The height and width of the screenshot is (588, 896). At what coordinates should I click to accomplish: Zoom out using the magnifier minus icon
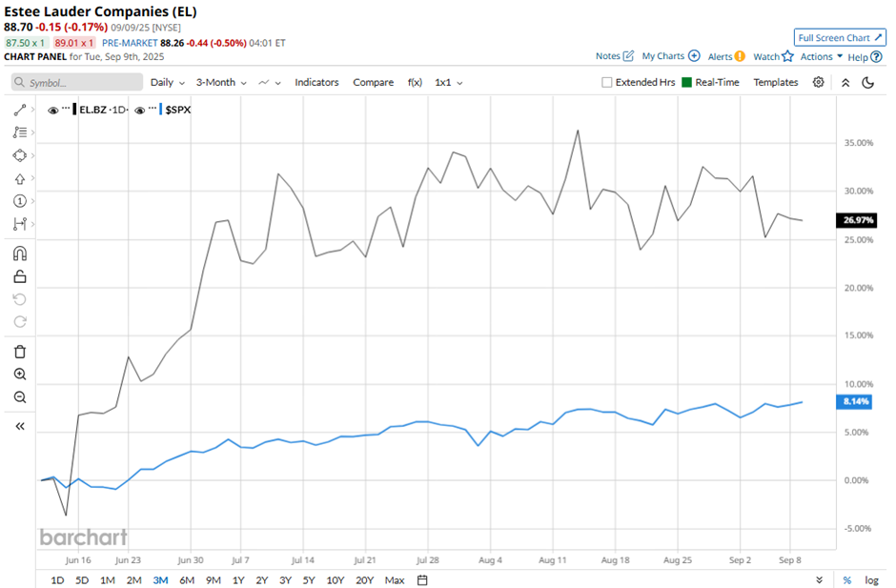19,397
